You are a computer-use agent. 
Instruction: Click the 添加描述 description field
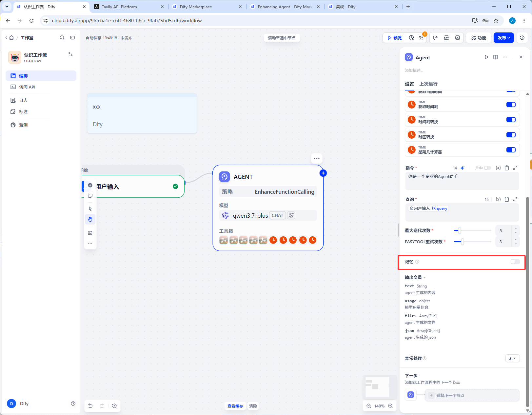tap(414, 70)
